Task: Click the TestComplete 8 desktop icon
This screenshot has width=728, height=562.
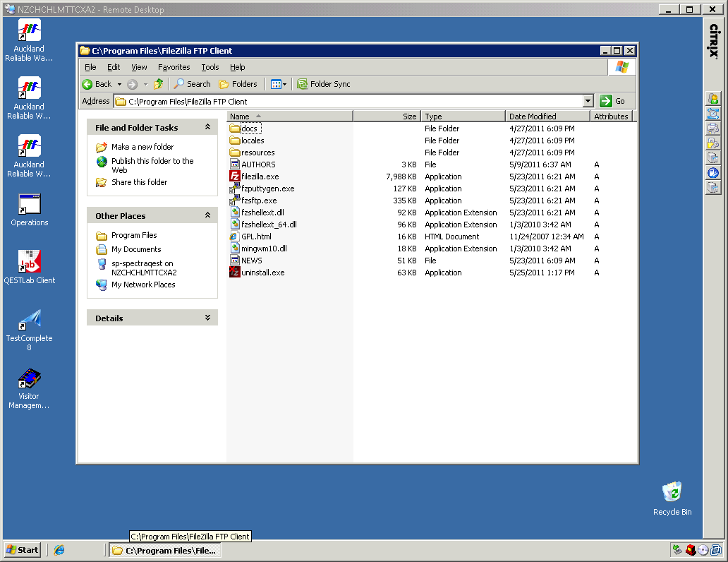Action: click(30, 320)
